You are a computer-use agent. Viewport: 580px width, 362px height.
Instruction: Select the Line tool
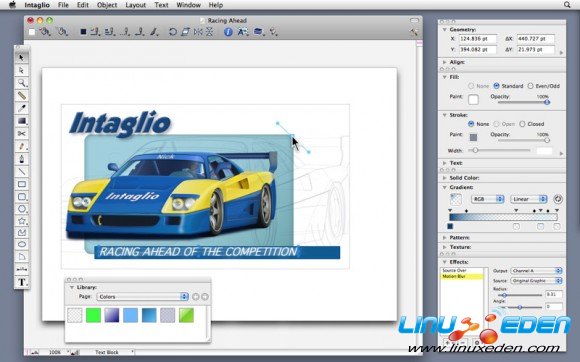click(22, 172)
